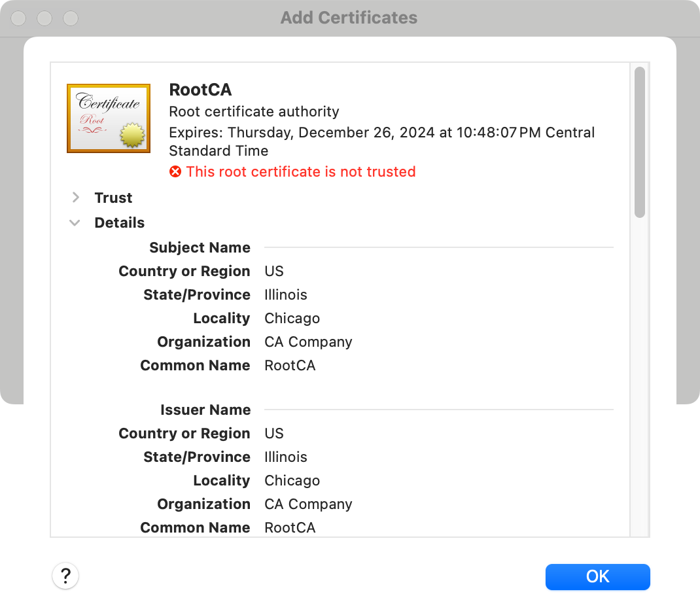Click the red not-trusted error icon
Screen dimensions: 700x615
point(175,172)
